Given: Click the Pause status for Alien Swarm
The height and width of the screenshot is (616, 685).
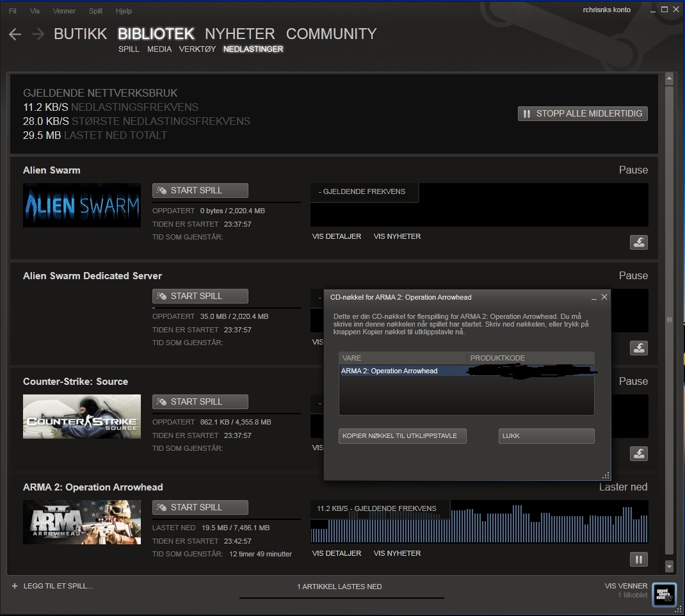Looking at the screenshot, I should pyautogui.click(x=633, y=170).
